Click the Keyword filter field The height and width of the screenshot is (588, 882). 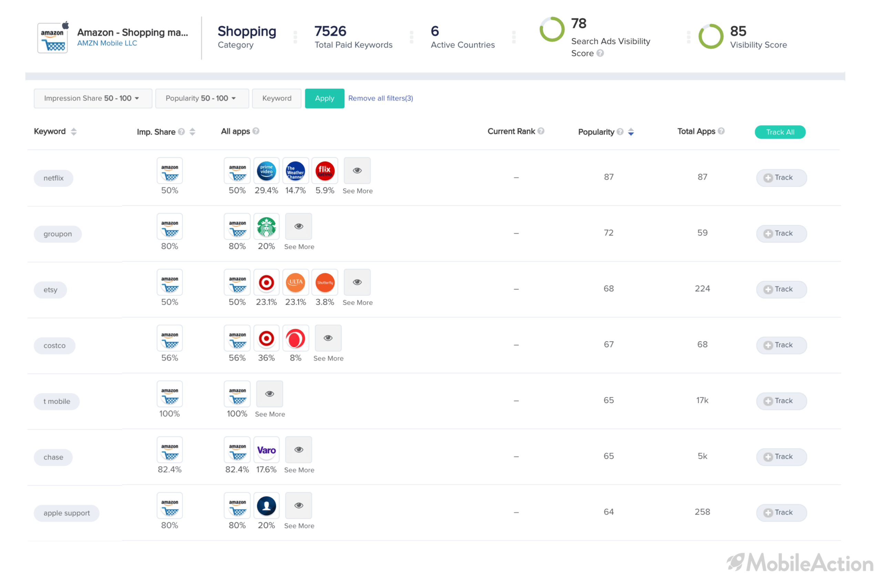tap(277, 98)
